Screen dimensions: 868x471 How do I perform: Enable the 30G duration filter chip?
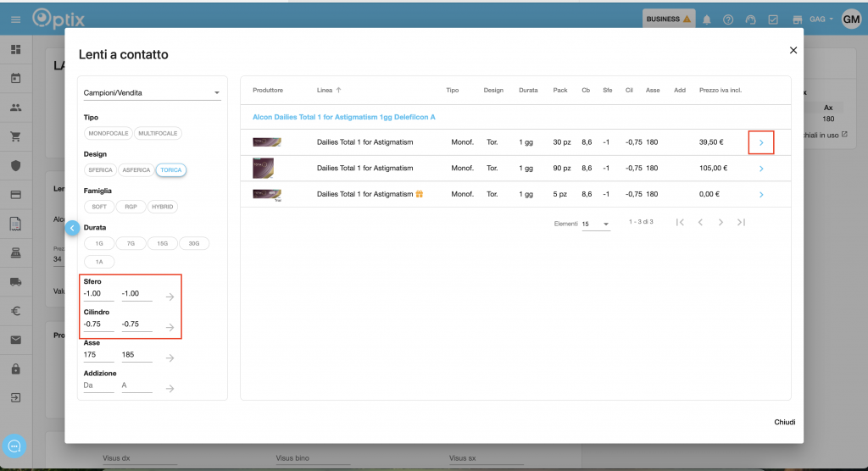tap(194, 243)
